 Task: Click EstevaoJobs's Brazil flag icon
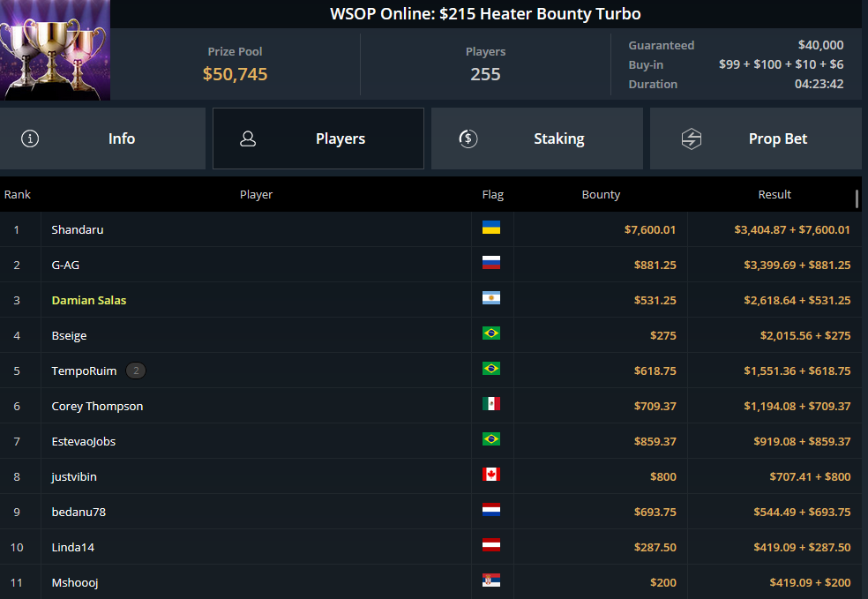pyautogui.click(x=491, y=439)
